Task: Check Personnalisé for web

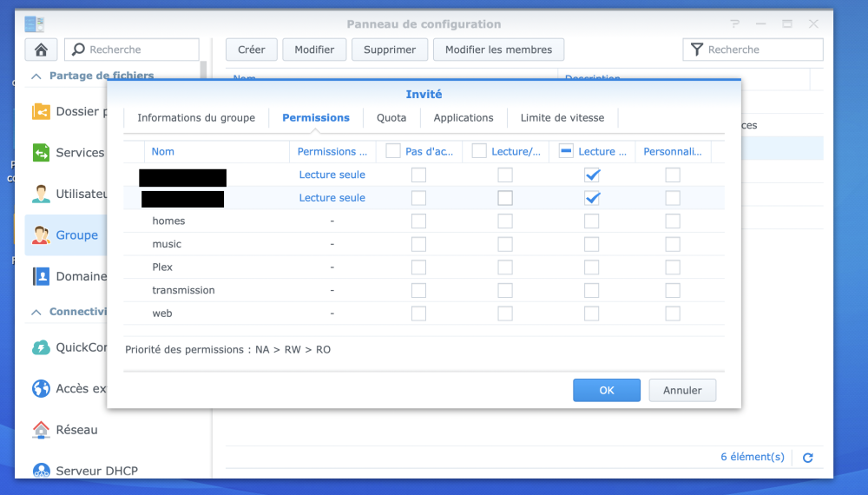Action: (x=673, y=313)
